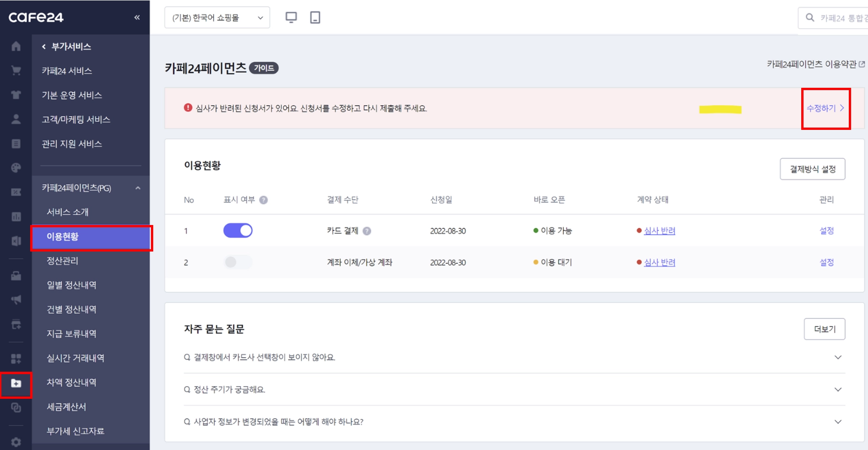Open the design palette icon in sidebar
Screen dimensions: 868x450
click(x=16, y=168)
